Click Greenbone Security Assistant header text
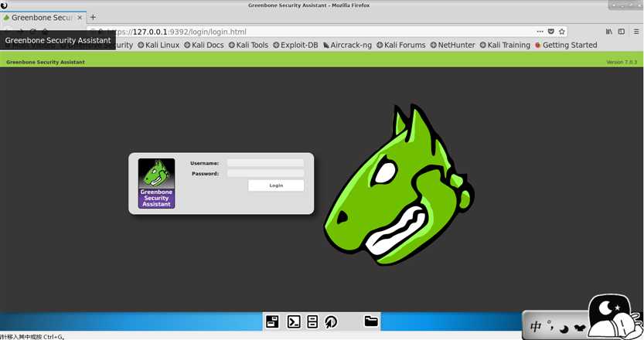 tap(46, 62)
